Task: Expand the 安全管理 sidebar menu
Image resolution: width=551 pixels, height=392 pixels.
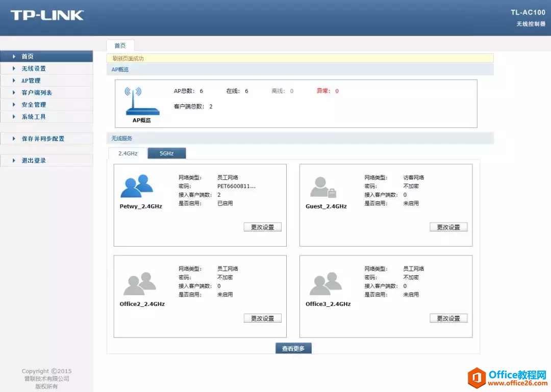Action: tap(34, 104)
